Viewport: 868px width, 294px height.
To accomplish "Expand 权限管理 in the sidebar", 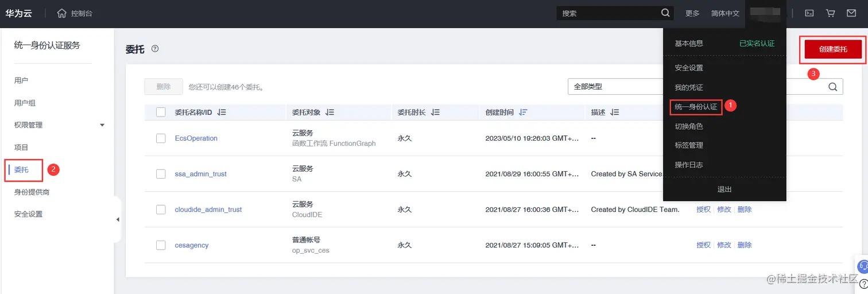I will pos(102,125).
